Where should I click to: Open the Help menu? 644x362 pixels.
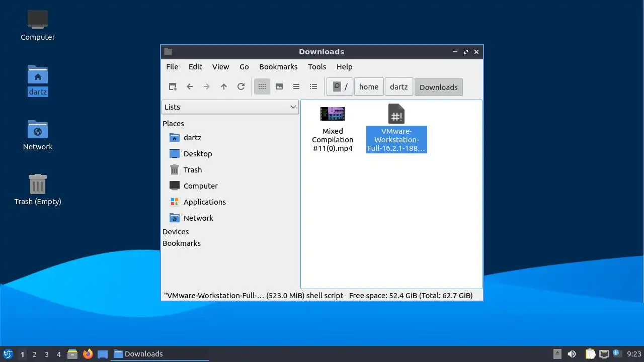coord(344,66)
